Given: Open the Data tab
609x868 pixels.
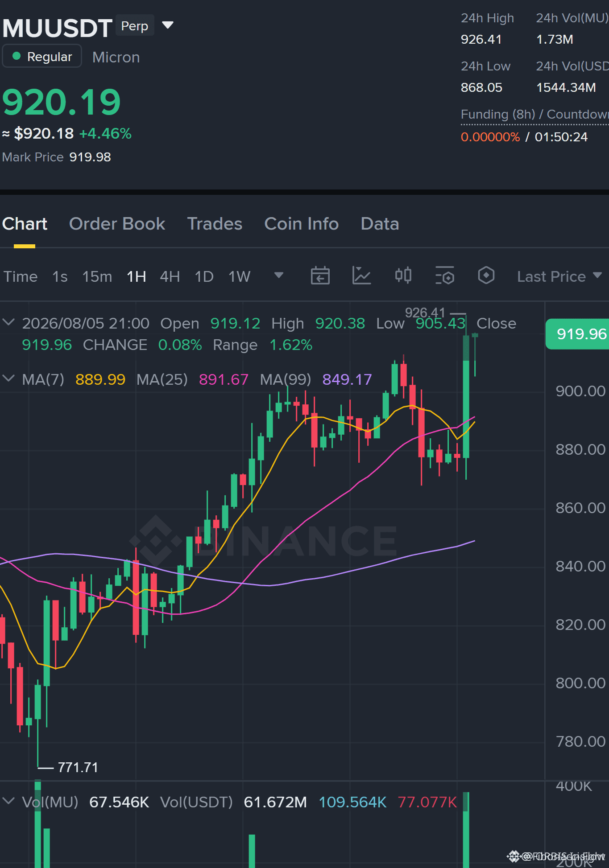Looking at the screenshot, I should [x=380, y=224].
